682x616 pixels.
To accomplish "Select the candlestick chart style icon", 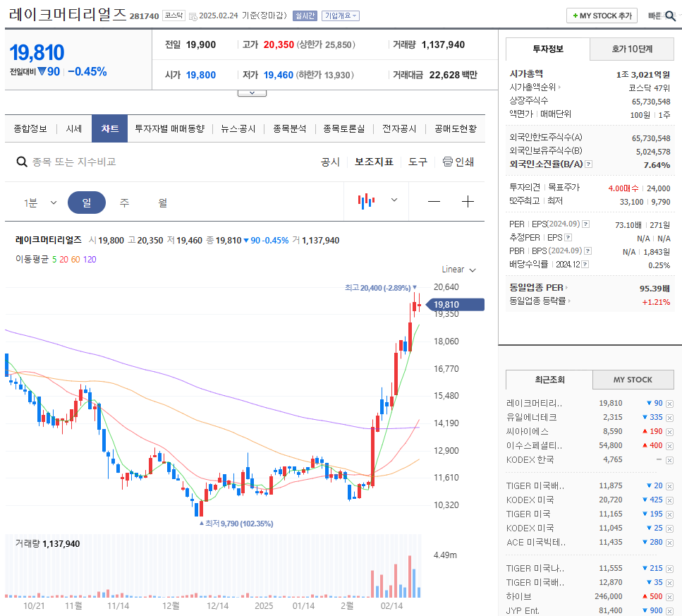I will point(365,201).
